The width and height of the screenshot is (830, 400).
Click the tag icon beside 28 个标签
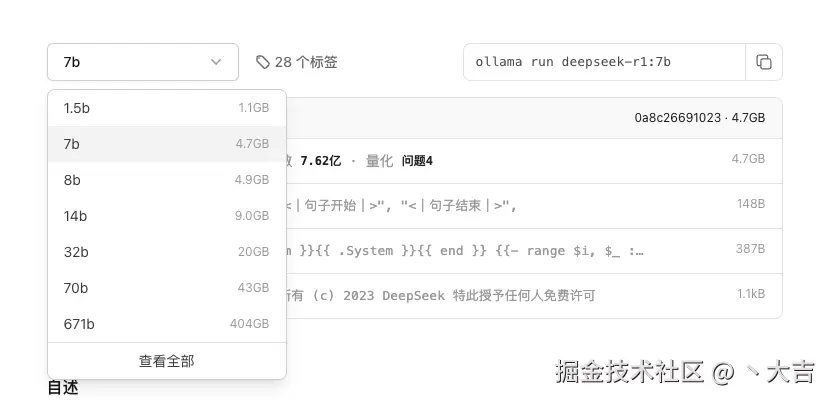click(x=263, y=62)
